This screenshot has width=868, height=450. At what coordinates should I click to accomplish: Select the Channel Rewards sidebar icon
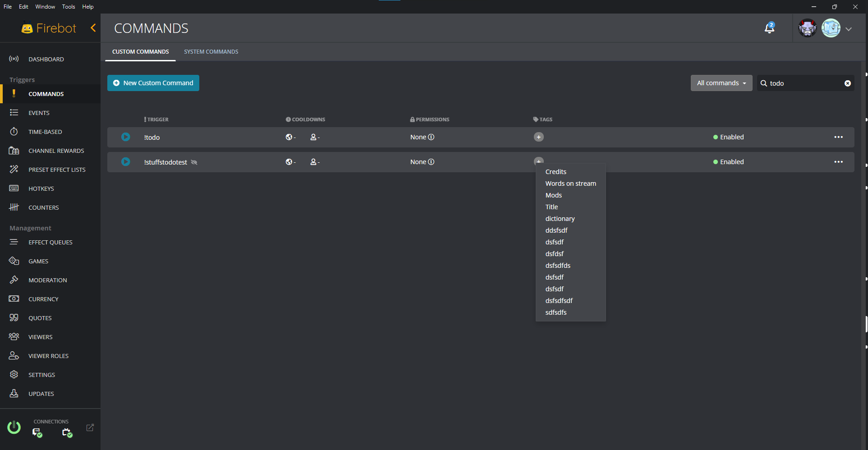coord(14,150)
